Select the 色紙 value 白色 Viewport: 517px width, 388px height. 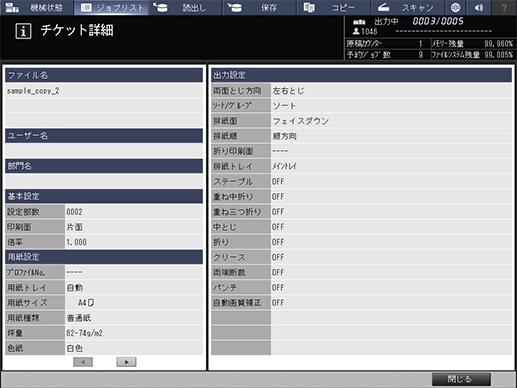[x=75, y=348]
